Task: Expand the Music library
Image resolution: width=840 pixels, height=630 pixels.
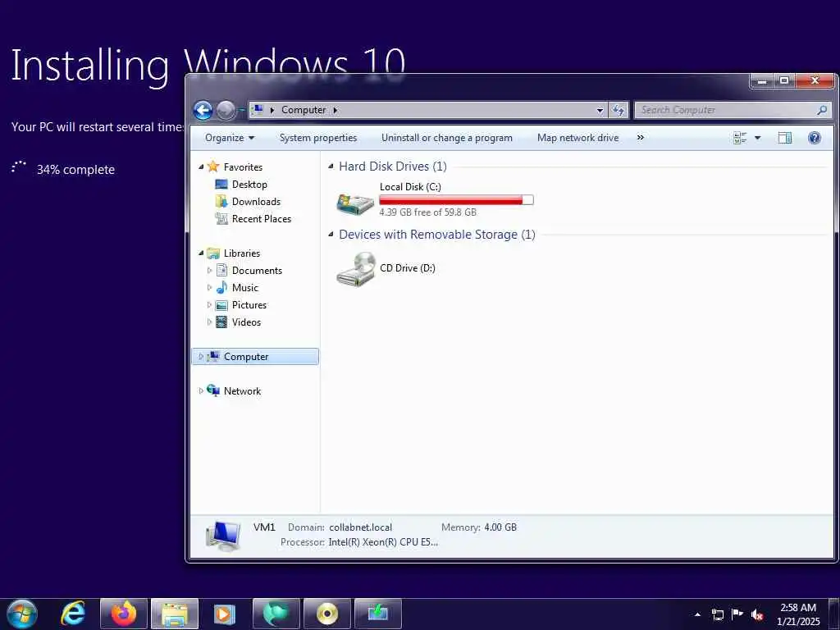Action: click(209, 288)
